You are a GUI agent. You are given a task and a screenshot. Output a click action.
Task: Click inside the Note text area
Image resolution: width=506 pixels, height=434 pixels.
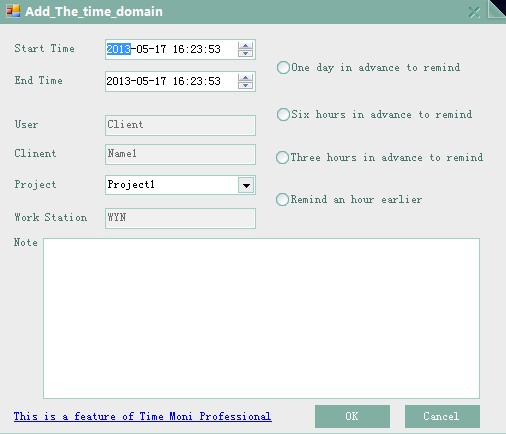261,318
